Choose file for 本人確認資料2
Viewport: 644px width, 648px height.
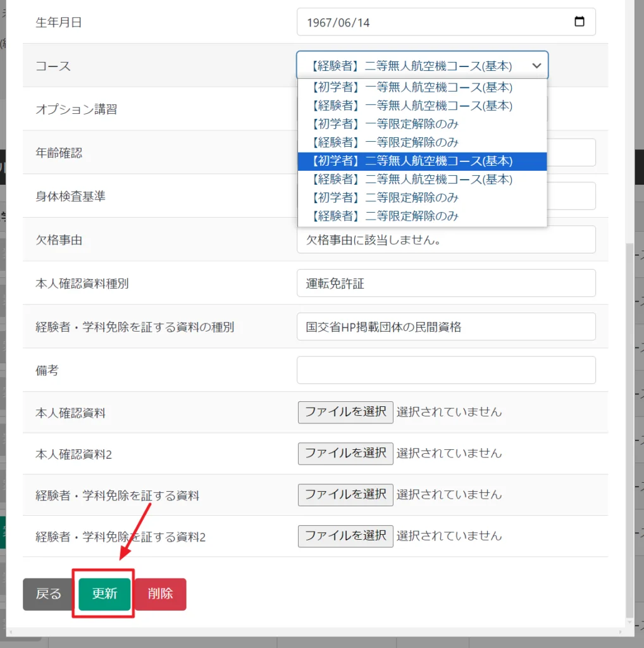pyautogui.click(x=345, y=453)
